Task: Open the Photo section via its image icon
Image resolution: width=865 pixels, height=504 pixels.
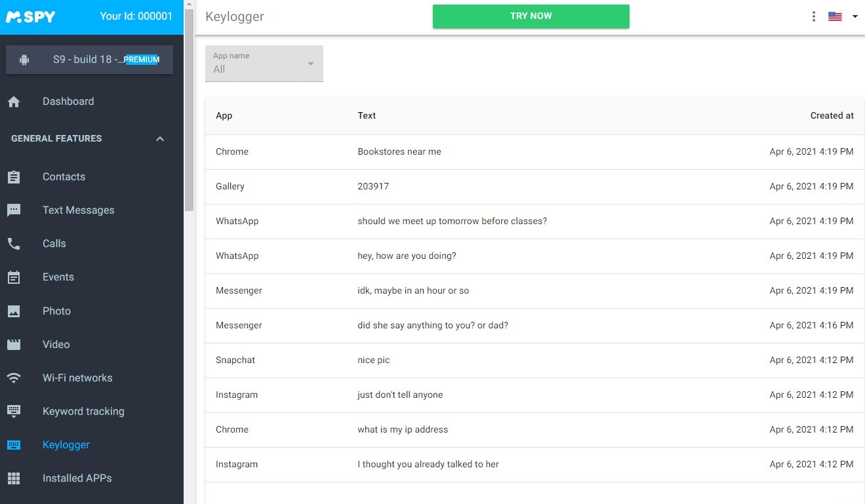Action: (x=14, y=311)
